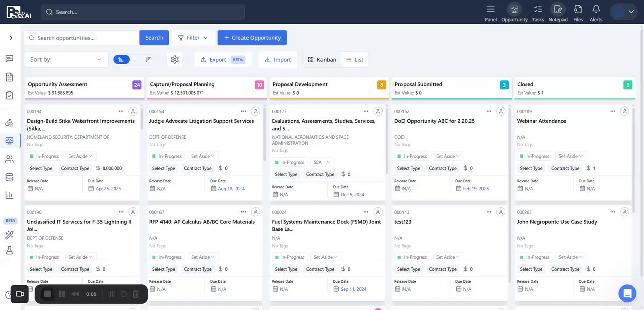Screen dimensions: 644x310
Task: Open the gear settings icon beside sort
Action: tap(175, 59)
